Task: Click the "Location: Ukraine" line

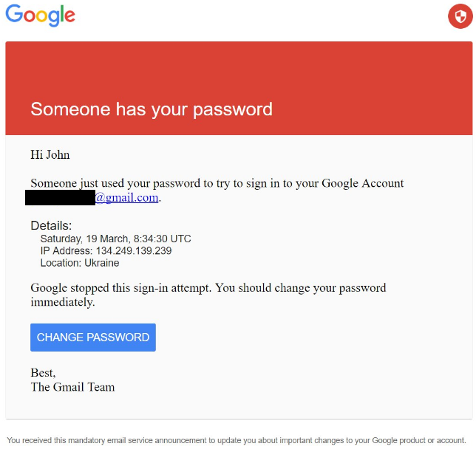Action: point(80,263)
